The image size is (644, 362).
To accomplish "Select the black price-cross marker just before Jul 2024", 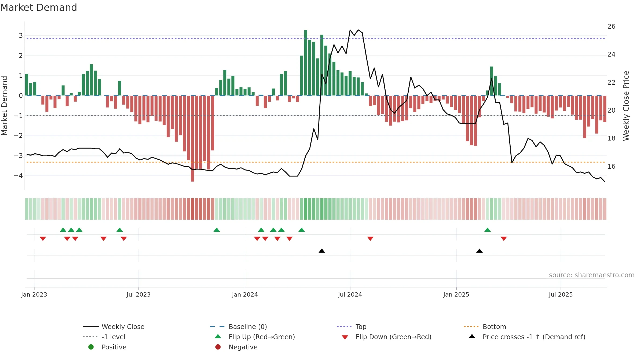I will (x=322, y=251).
